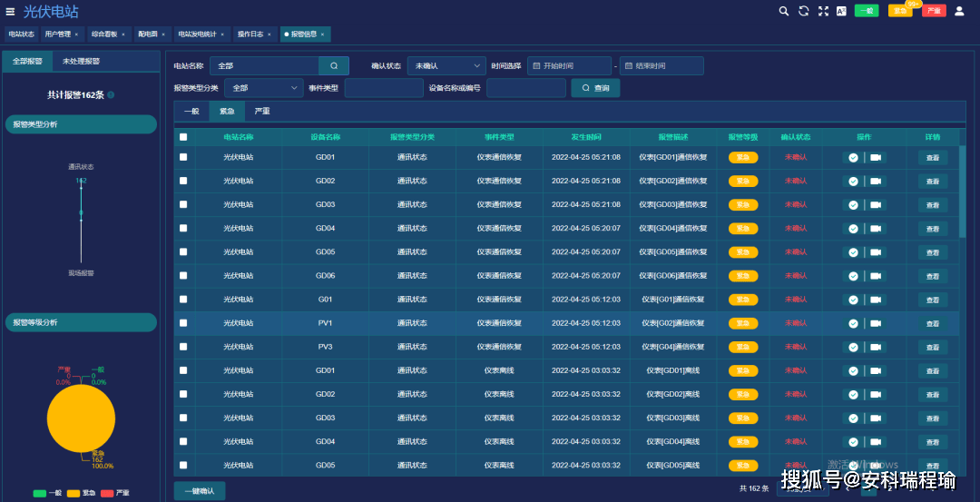This screenshot has height=502, width=980.
Task: Check the PV1 row checkbox
Action: pos(183,323)
